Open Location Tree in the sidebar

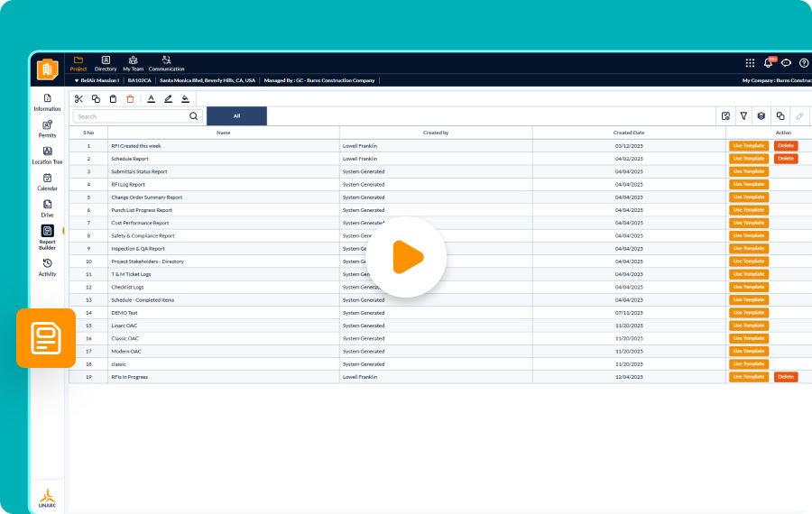(47, 155)
